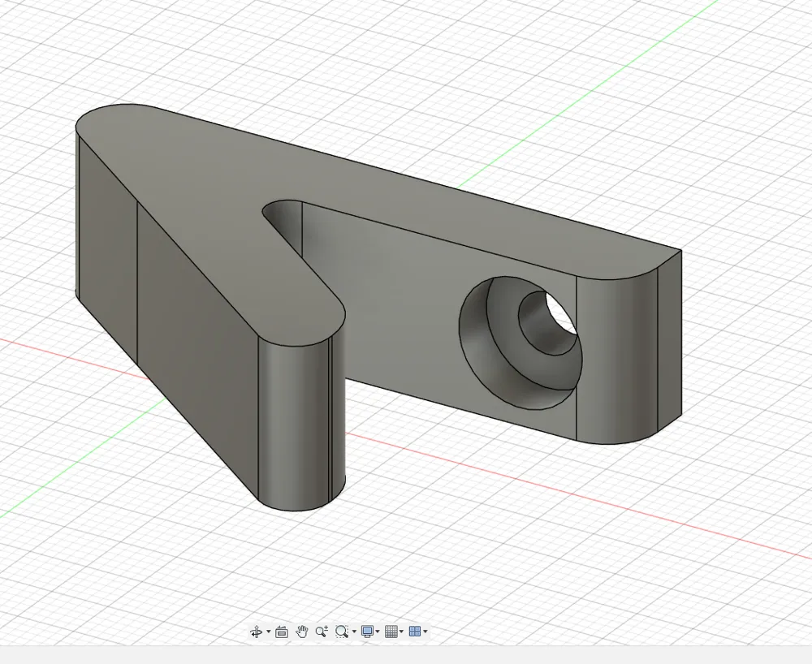Viewport: 812px width, 664px height.
Task: Open the Viewports layout icon
Action: [415, 632]
